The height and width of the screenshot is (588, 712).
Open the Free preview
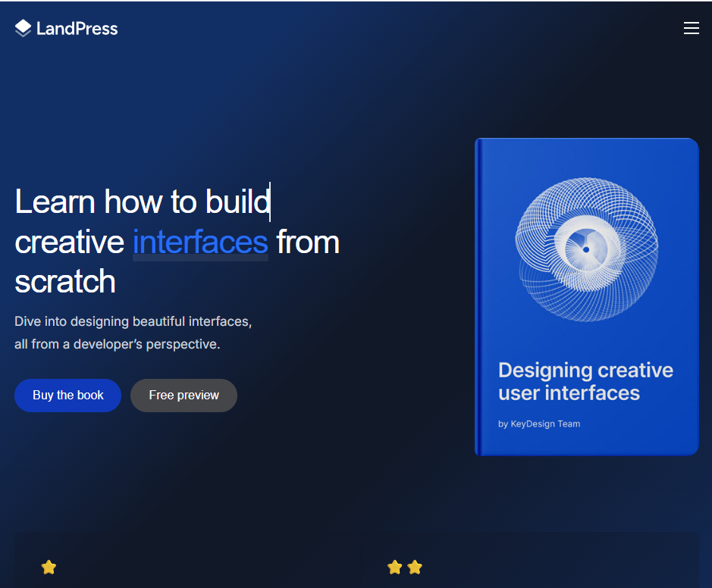point(183,395)
